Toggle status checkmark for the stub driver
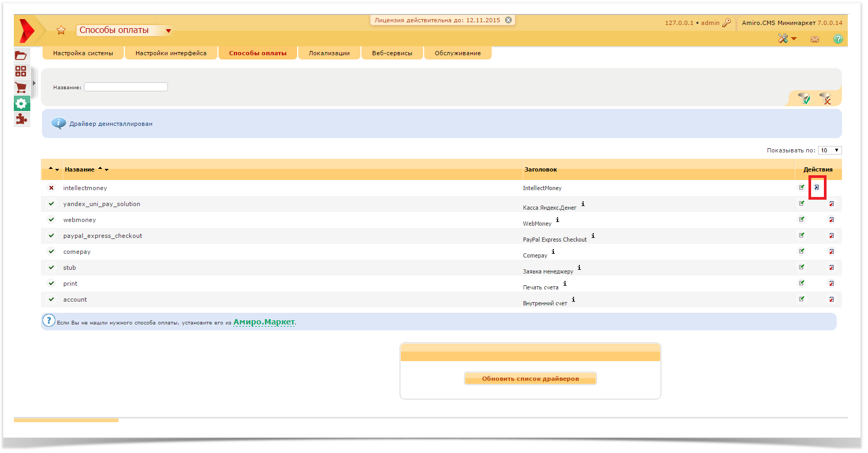Screen dimensions: 868x453 click(x=51, y=268)
